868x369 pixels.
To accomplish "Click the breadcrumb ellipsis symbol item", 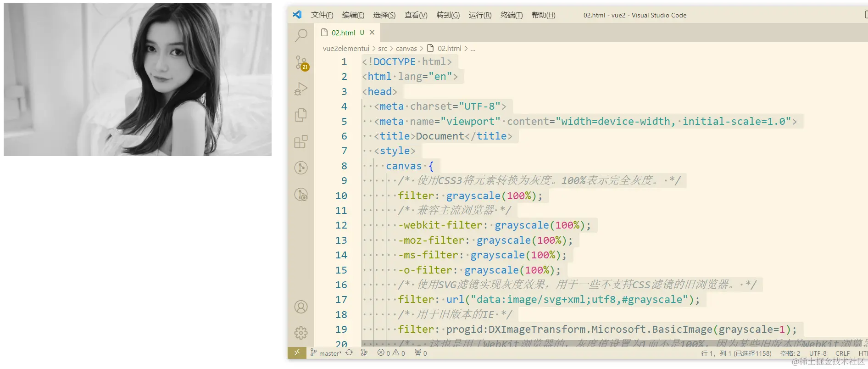I will click(x=473, y=48).
